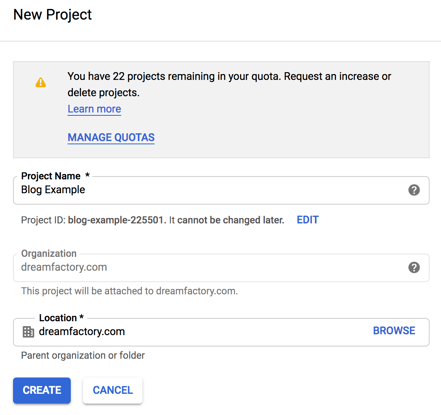The width and height of the screenshot is (441, 415).
Task: Click the Parent organization or folder hint
Action: (83, 355)
